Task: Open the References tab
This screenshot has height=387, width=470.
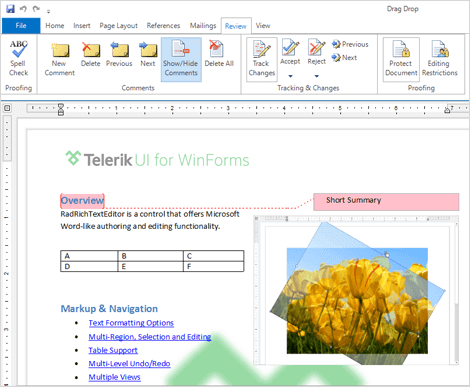Action: point(163,26)
